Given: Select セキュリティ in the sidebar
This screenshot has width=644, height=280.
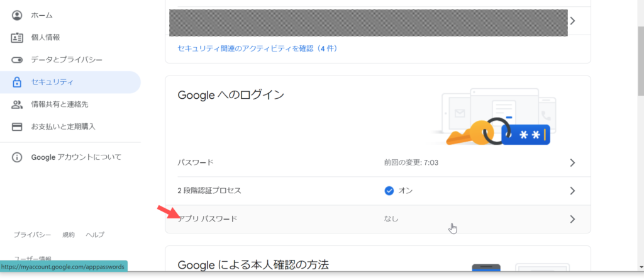Looking at the screenshot, I should coord(70,82).
